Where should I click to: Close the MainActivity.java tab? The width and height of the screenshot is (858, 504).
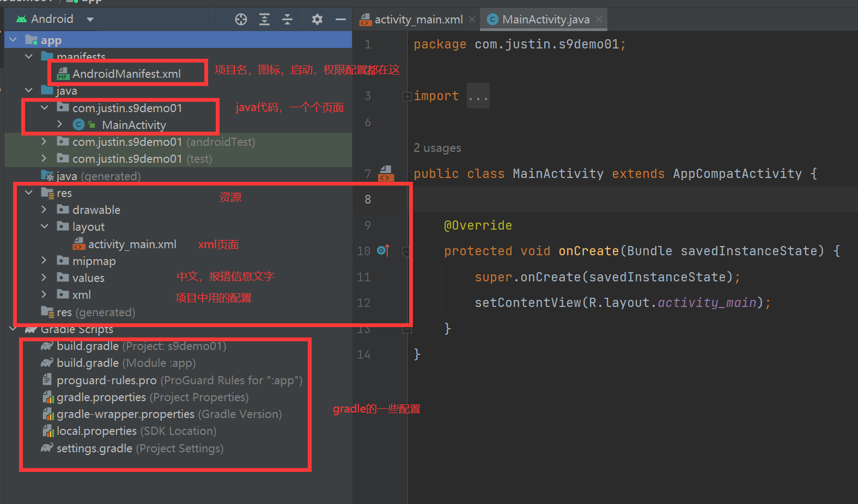[x=599, y=20]
